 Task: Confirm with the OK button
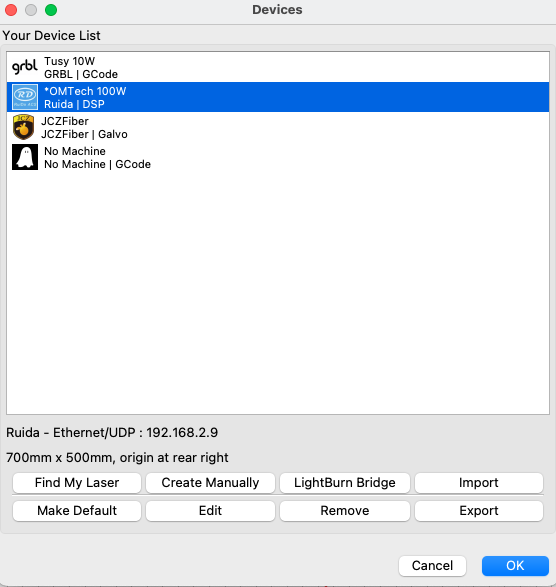click(515, 566)
